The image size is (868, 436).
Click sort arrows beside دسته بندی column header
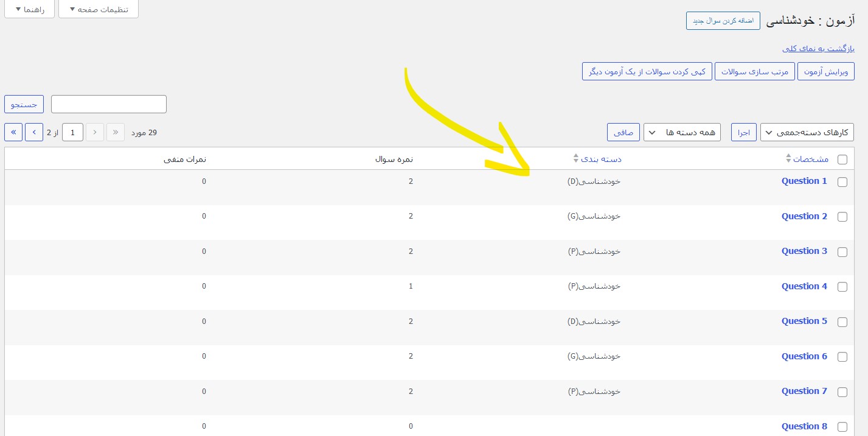(x=576, y=159)
